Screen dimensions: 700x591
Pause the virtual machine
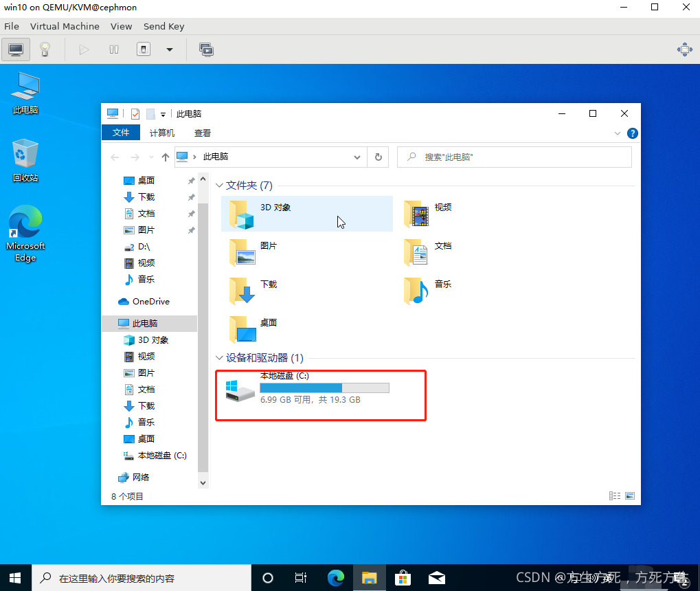pos(113,49)
